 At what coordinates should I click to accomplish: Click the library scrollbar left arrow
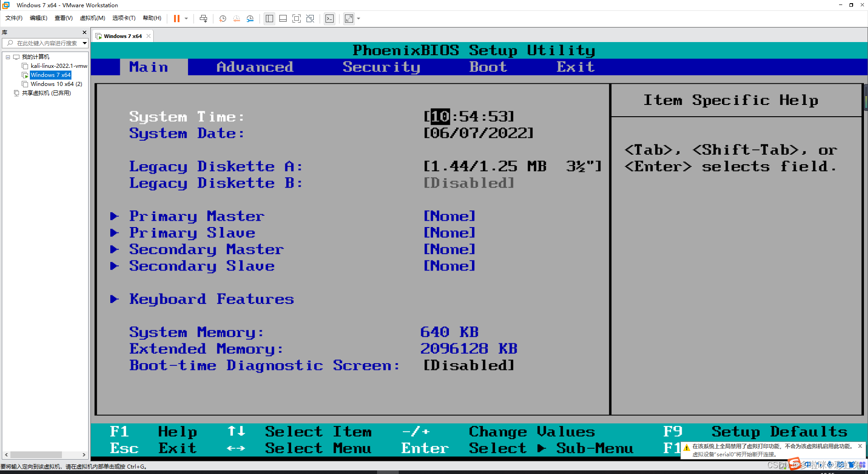point(6,455)
